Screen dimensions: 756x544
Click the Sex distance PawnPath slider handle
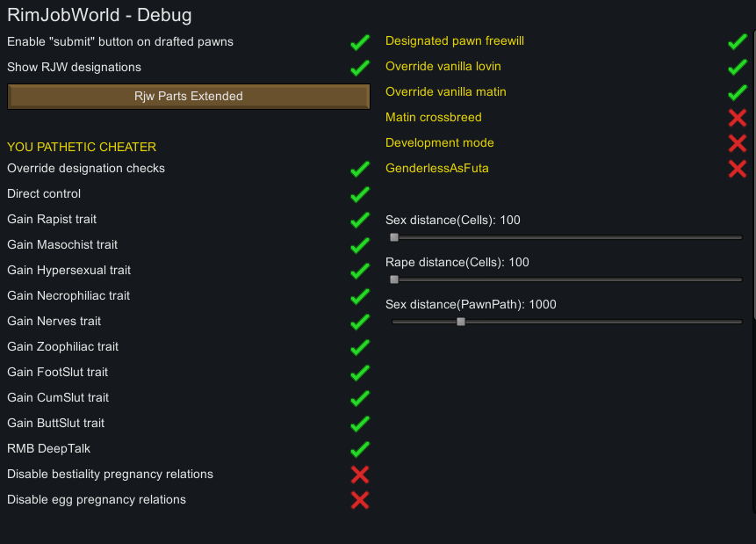click(460, 322)
